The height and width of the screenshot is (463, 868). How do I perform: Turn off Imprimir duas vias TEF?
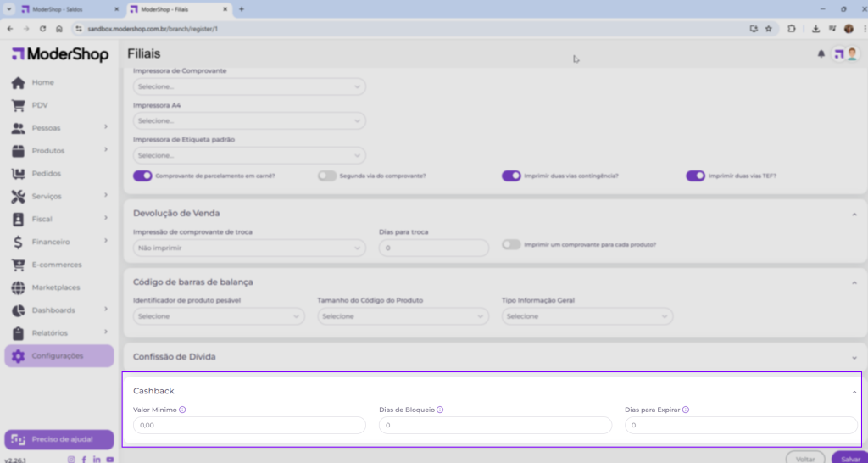pos(695,176)
